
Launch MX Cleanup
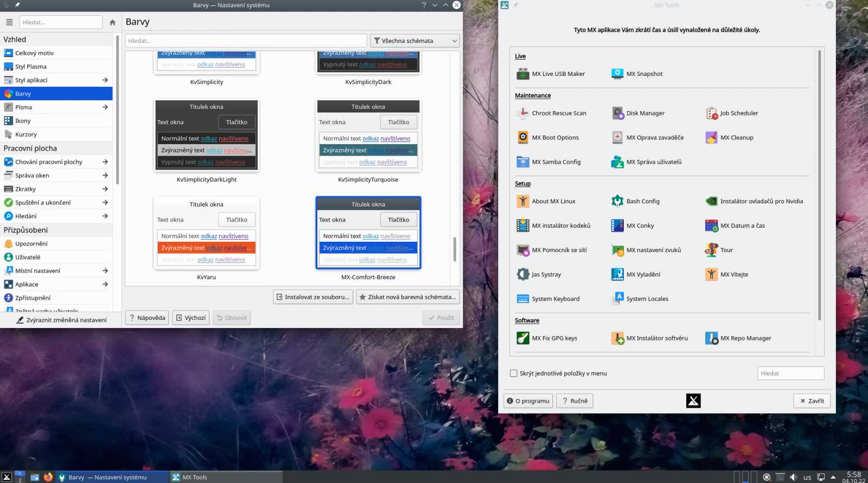[730, 138]
